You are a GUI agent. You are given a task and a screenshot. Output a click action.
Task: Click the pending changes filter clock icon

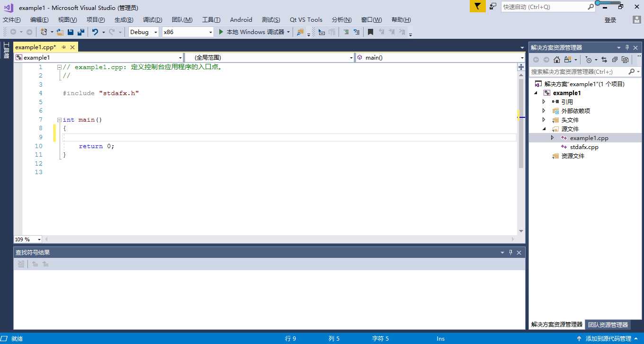588,60
